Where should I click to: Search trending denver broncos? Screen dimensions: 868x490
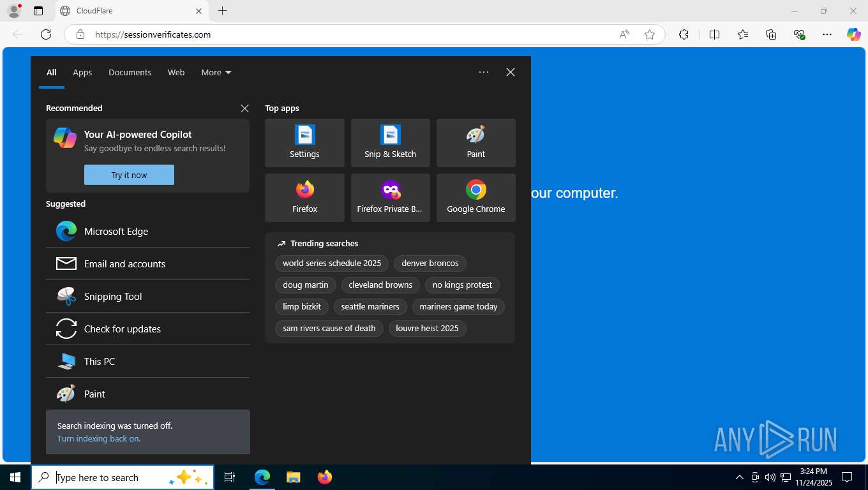[430, 263]
